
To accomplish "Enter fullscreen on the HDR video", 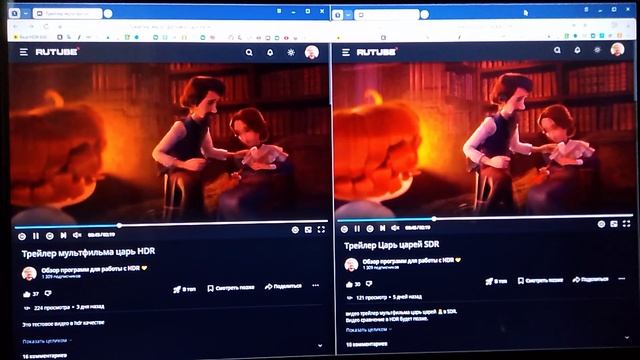I will click(x=321, y=229).
